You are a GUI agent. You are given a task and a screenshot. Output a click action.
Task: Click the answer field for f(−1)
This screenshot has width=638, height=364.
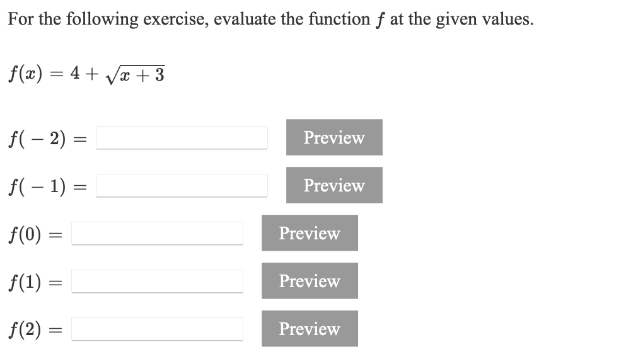point(182,186)
